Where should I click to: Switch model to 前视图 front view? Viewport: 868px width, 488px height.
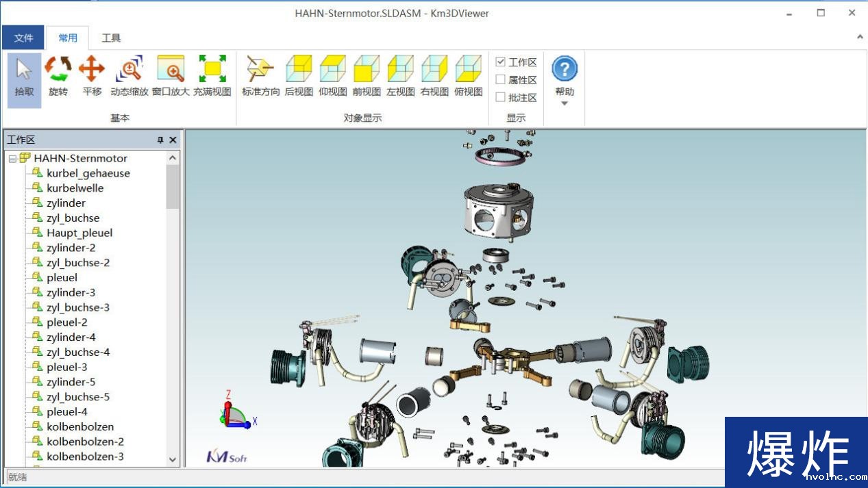tap(366, 75)
